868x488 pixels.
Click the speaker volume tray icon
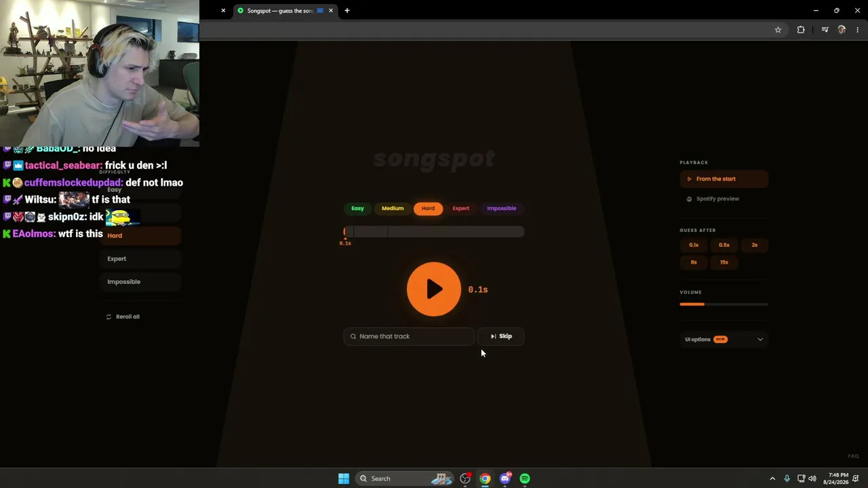(x=812, y=479)
